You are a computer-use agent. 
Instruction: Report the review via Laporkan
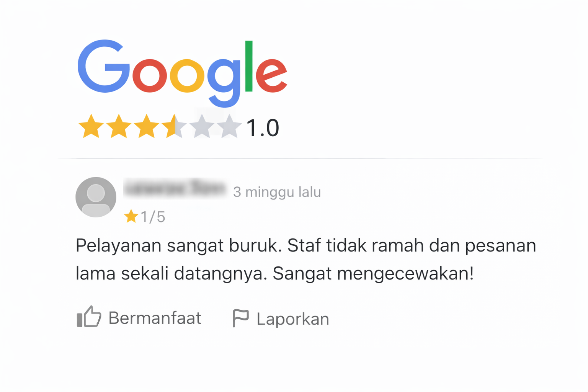pos(281,318)
